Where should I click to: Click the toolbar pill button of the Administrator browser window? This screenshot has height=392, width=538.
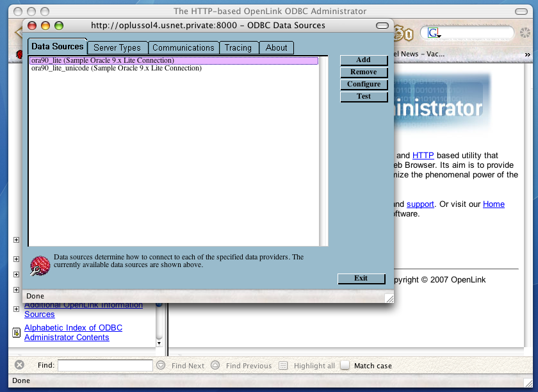[521, 12]
